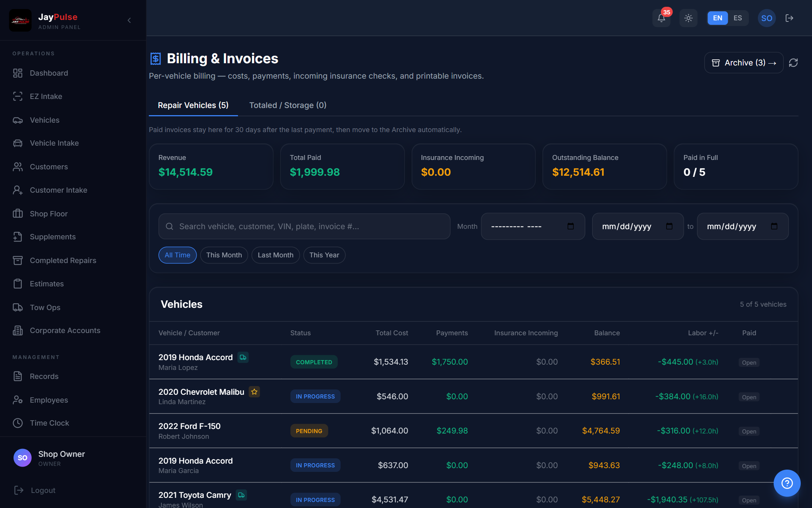Focus the vehicle search field
The height and width of the screenshot is (508, 812).
304,227
